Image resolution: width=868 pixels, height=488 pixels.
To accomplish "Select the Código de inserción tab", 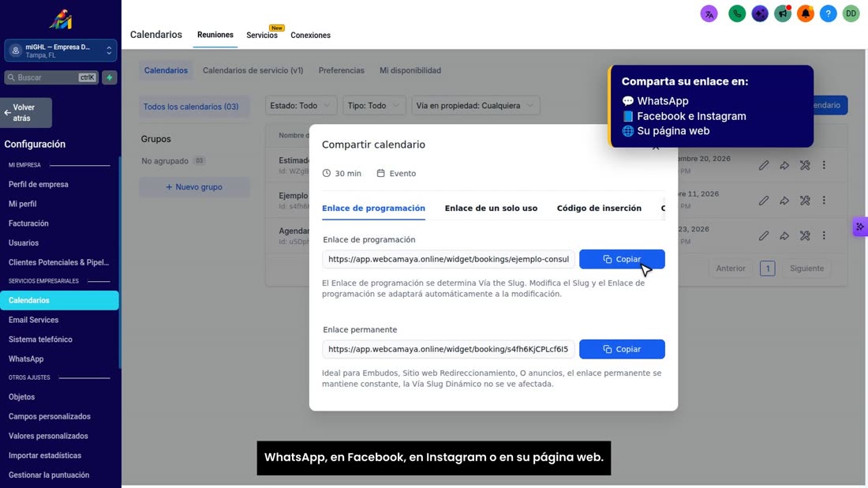I will click(599, 208).
